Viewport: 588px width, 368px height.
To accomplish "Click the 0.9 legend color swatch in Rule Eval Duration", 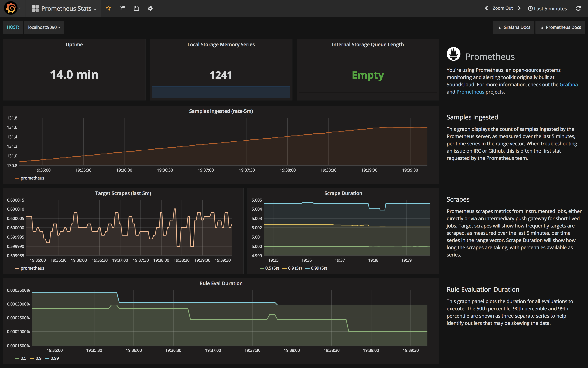I will pyautogui.click(x=32, y=358).
